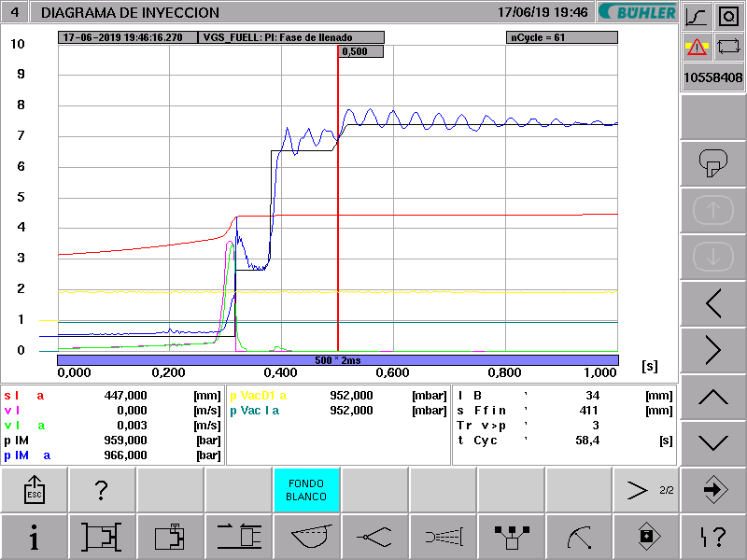Select the blue 'p IM a' legend entry

coord(27,455)
